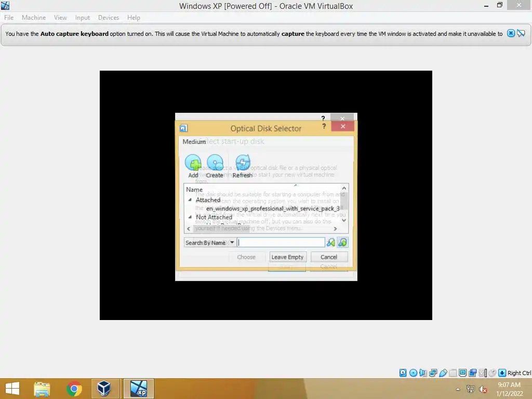This screenshot has width=532, height=399.
Task: Click the keyboard capture host key icon
Action: point(502,373)
